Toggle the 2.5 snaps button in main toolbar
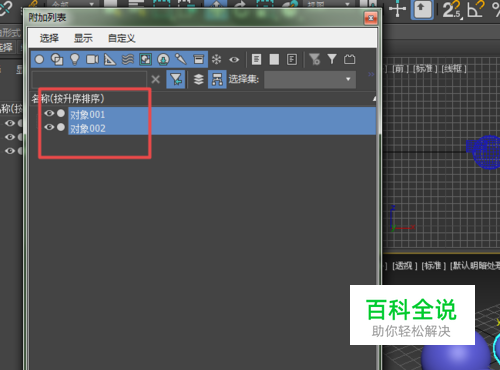Image resolution: width=500 pixels, height=370 pixels. click(x=452, y=10)
